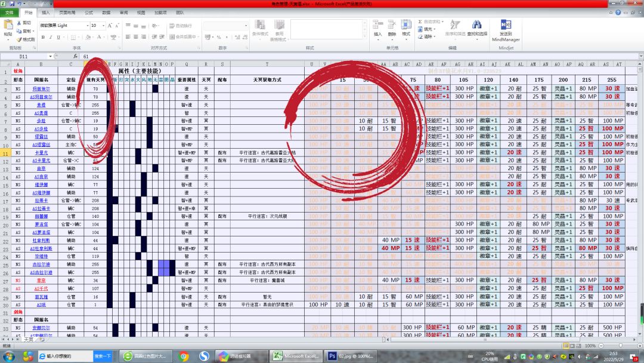Apply middle vertical alignment
The height and width of the screenshot is (363, 644).
click(x=135, y=26)
